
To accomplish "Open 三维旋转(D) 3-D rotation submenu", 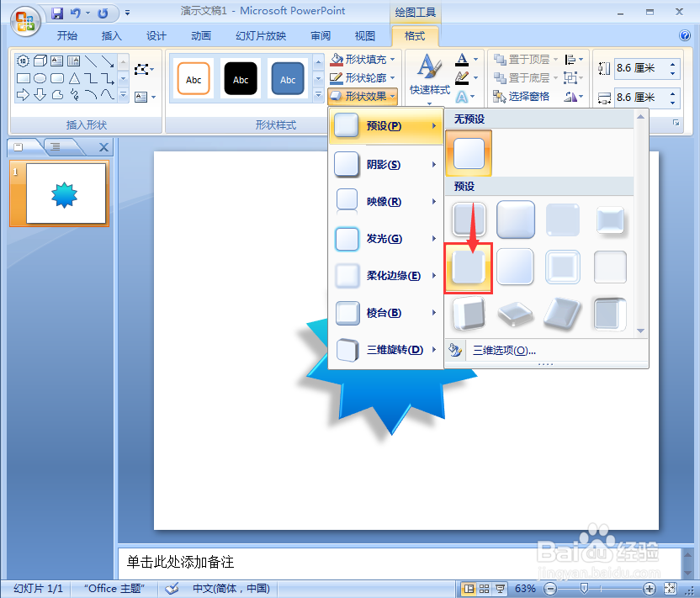I will point(385,350).
